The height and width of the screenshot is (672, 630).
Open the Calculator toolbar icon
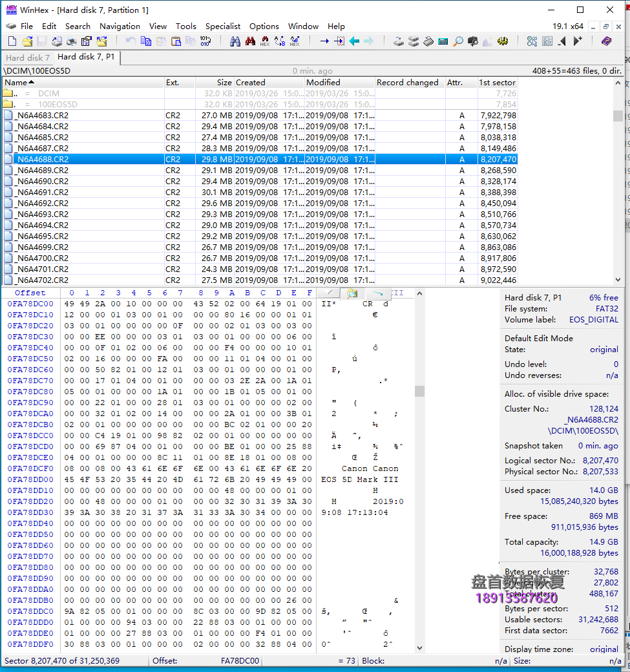pyautogui.click(x=443, y=41)
